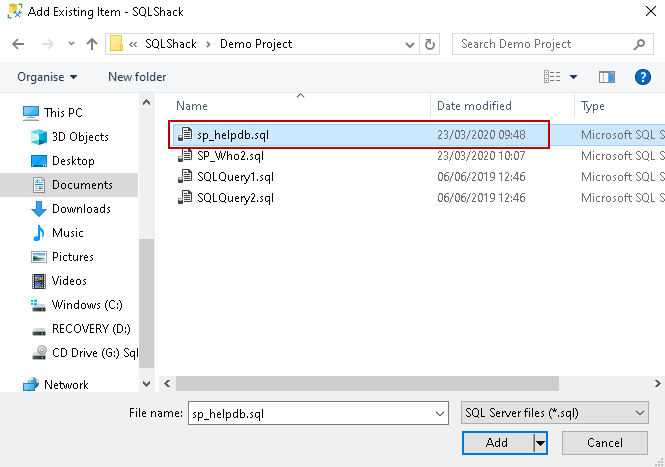Viewport: 665px width, 467px height.
Task: Sort files by the Name column
Action: click(192, 106)
